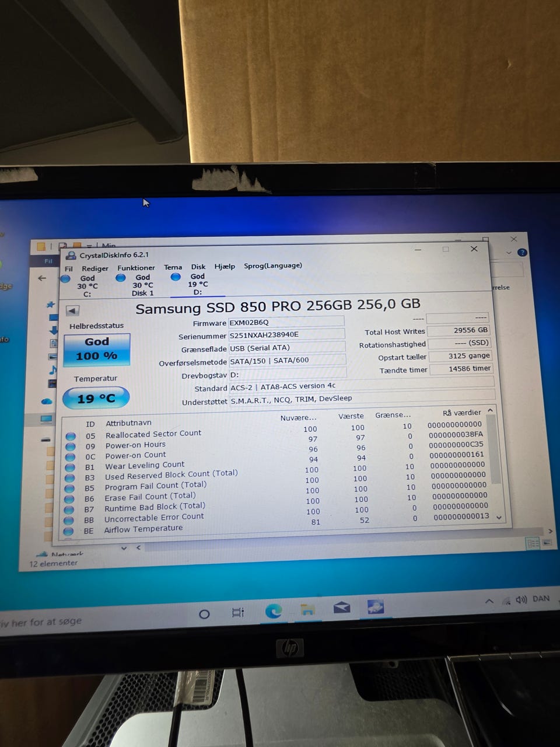Click Opstart tæller value 3125 gange
This screenshot has width=560, height=747.
point(460,355)
